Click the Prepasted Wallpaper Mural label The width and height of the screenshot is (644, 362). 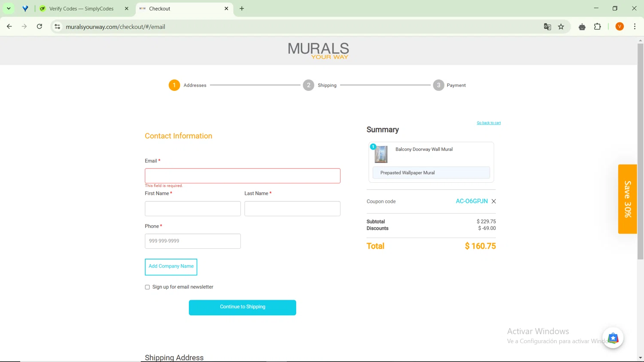(407, 173)
